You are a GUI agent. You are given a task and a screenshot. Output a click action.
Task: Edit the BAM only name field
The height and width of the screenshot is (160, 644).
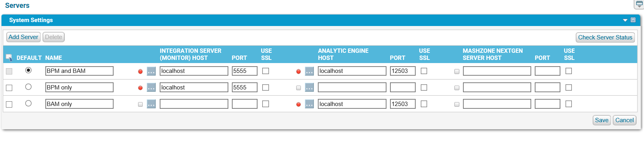[x=79, y=104]
